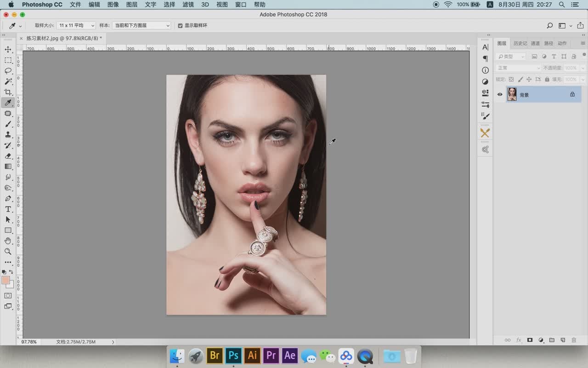Toggle pixel layer filter in Layers panel

click(x=534, y=57)
